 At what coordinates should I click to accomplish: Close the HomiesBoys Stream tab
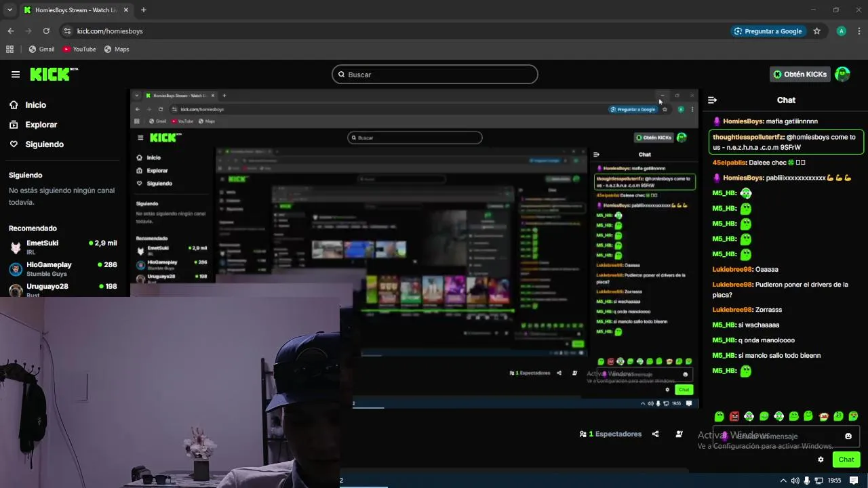125,10
